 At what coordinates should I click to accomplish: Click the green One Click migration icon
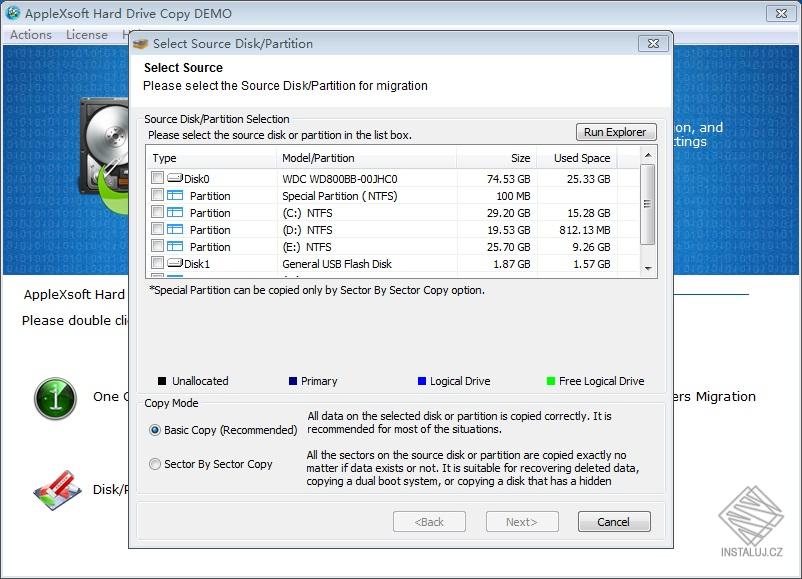54,397
